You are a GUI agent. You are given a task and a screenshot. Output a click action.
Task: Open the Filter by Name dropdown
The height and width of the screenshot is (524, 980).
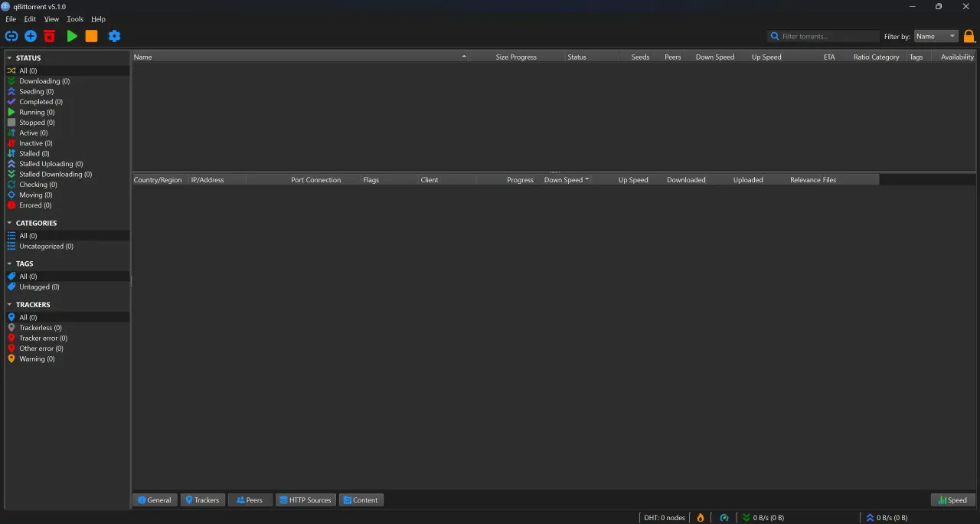coord(936,36)
